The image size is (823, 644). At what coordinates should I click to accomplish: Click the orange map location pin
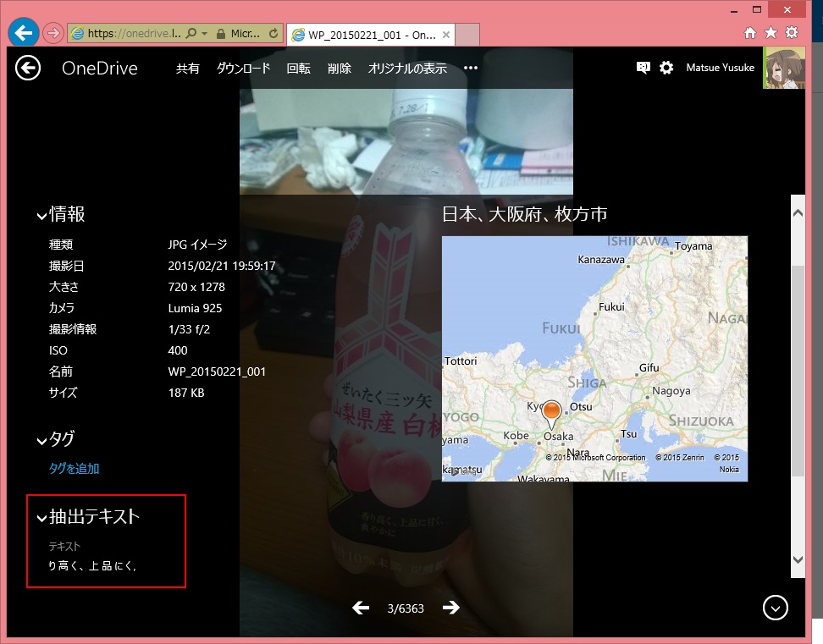pos(551,414)
